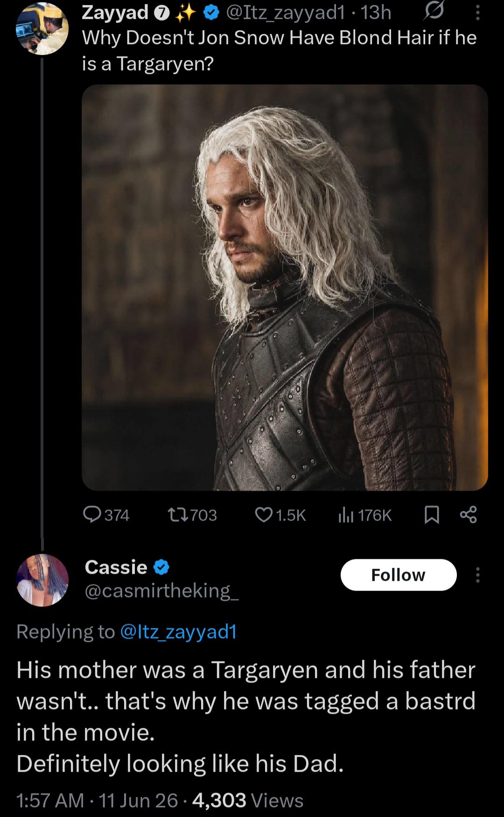
Task: Bookmark Zayyad's tweet
Action: (432, 515)
